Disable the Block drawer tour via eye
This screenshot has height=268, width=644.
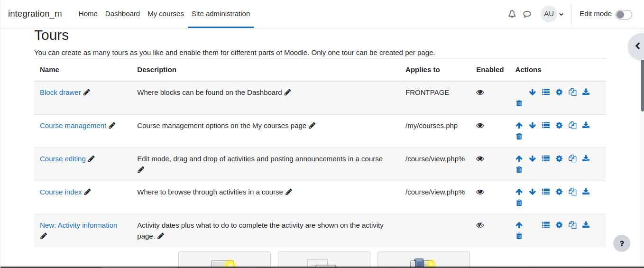[480, 92]
